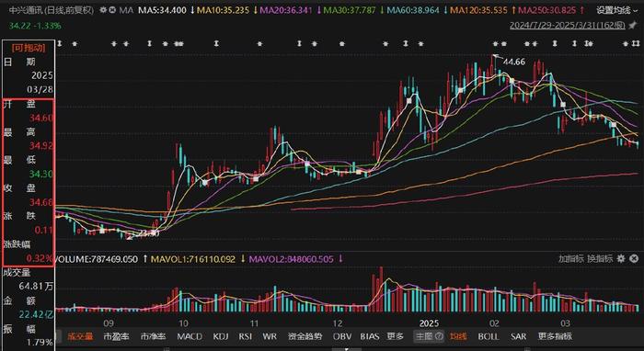Click the MA20:36.341 legend value

click(x=286, y=10)
